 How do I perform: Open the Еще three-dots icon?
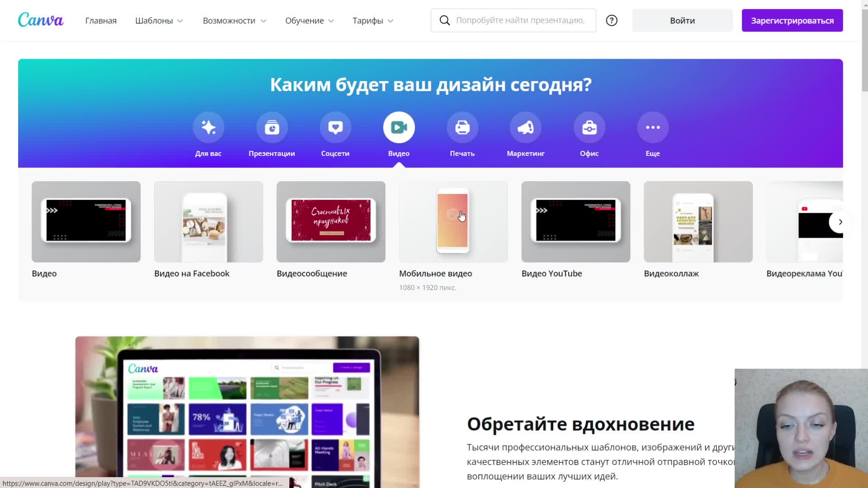[x=653, y=127]
